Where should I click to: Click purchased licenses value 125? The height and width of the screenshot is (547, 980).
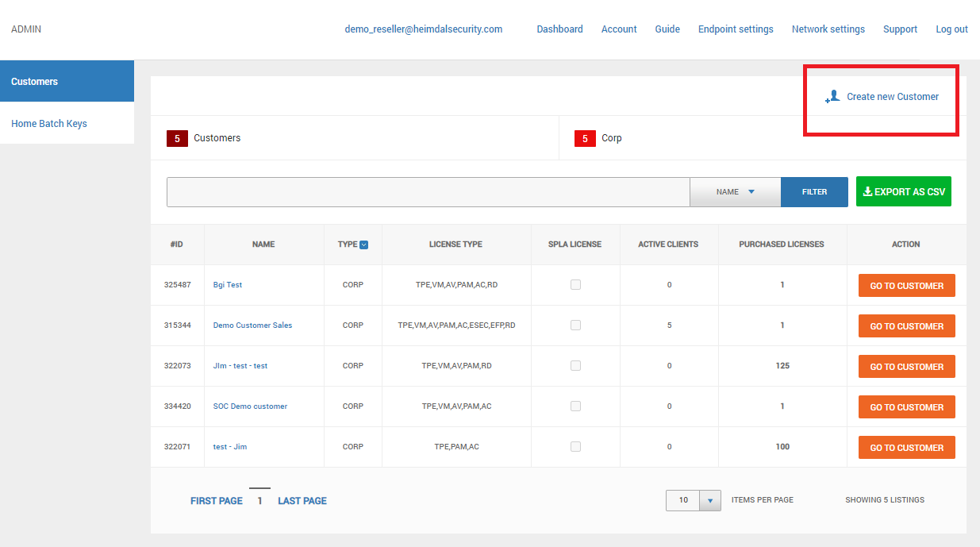coord(782,366)
